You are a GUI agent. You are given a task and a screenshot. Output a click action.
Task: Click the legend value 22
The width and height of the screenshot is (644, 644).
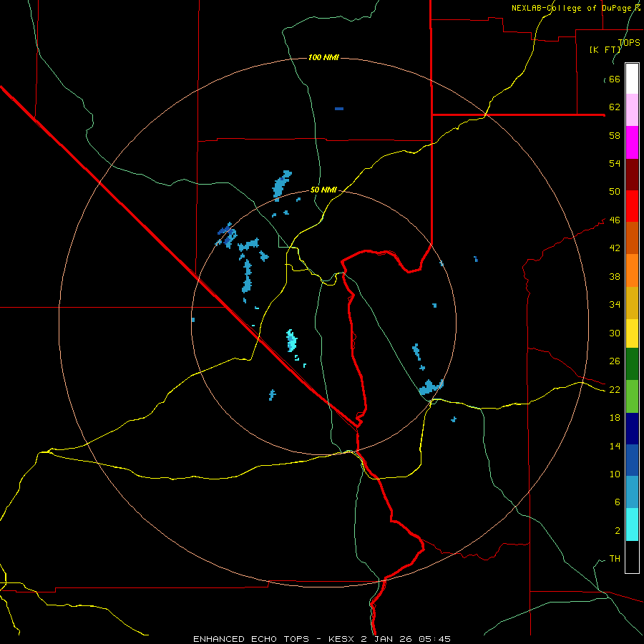tap(615, 390)
